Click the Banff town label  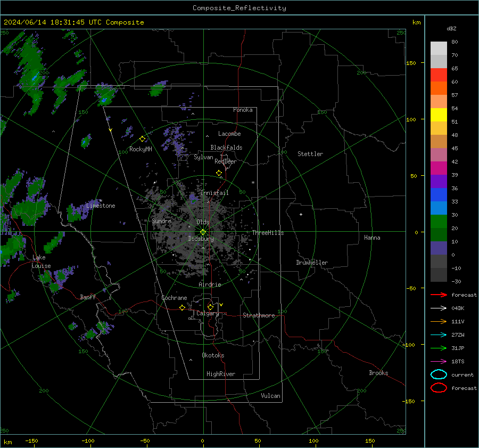tap(88, 297)
